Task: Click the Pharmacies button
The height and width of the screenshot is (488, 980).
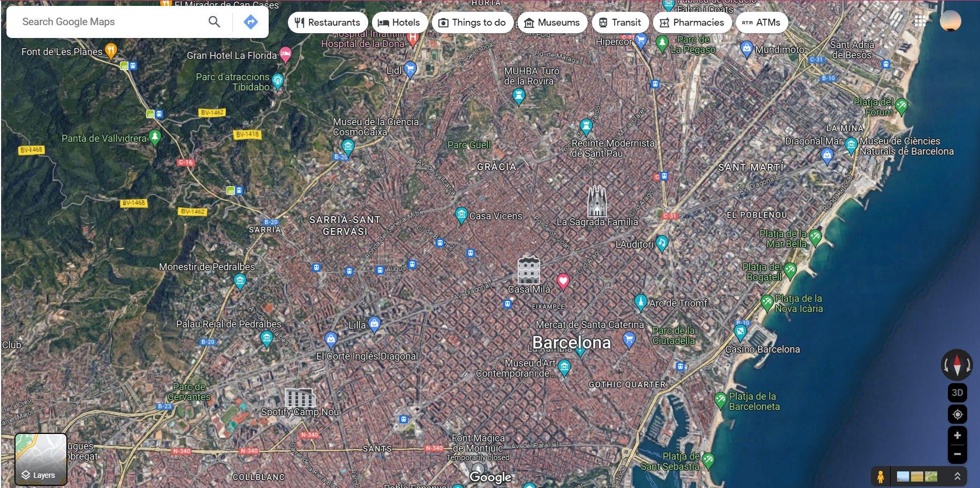Action: [x=692, y=22]
